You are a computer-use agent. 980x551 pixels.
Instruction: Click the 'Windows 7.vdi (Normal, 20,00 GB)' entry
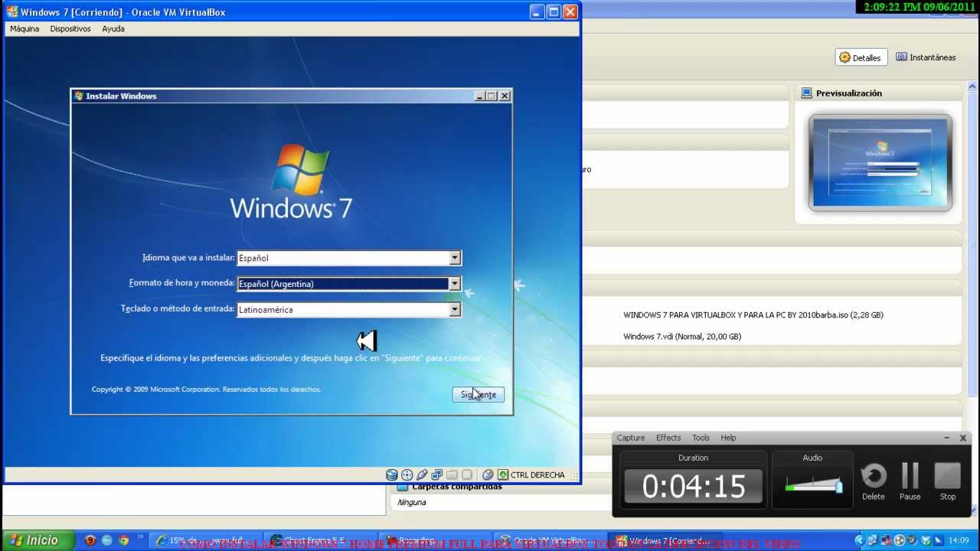[682, 336]
